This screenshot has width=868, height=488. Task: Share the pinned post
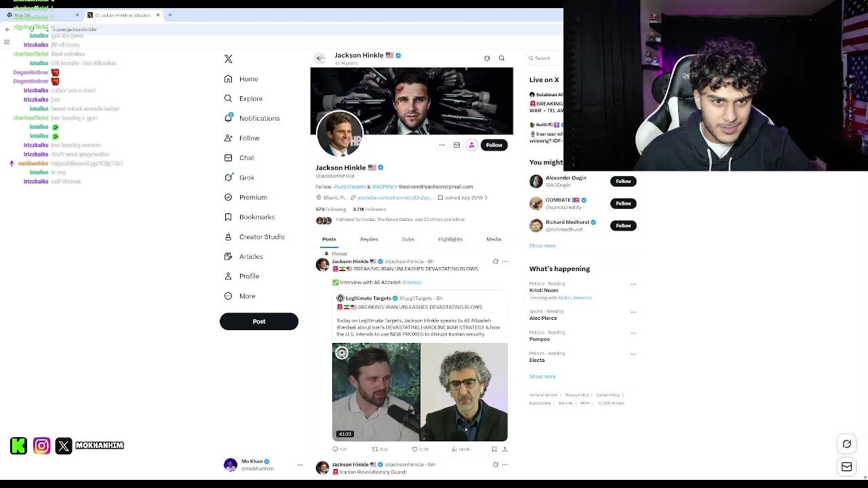tap(505, 449)
